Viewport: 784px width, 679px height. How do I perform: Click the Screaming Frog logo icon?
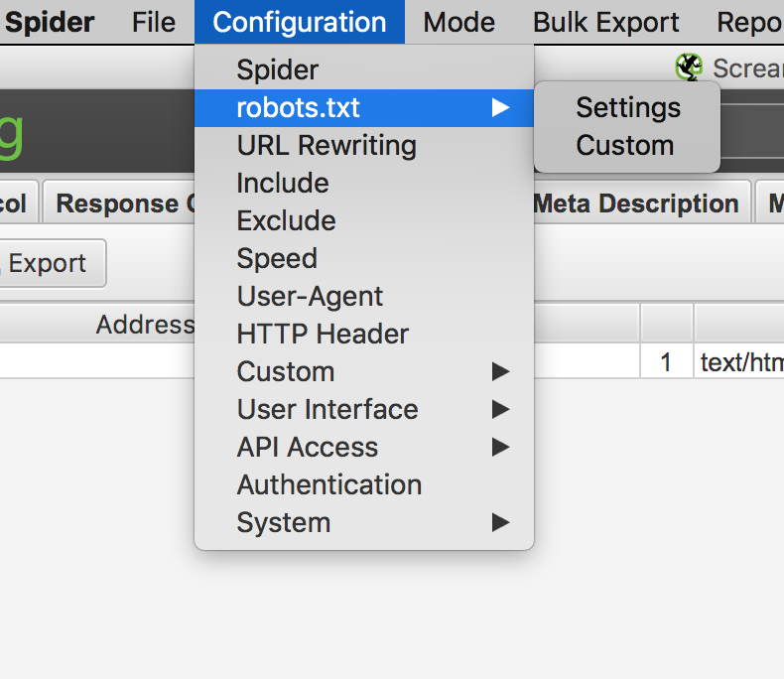click(688, 68)
